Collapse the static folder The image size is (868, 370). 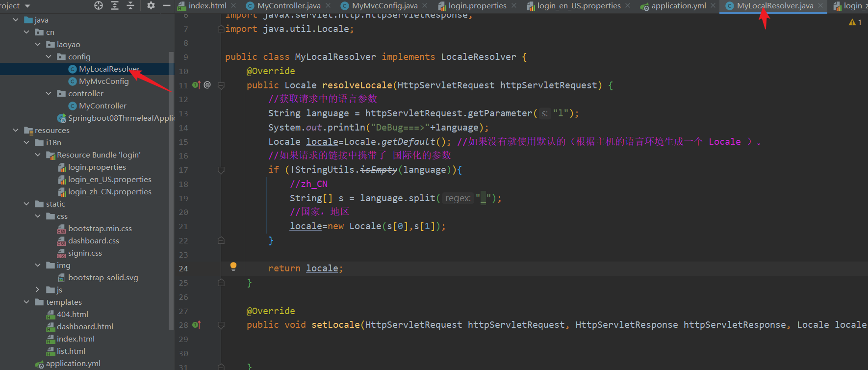(x=26, y=204)
